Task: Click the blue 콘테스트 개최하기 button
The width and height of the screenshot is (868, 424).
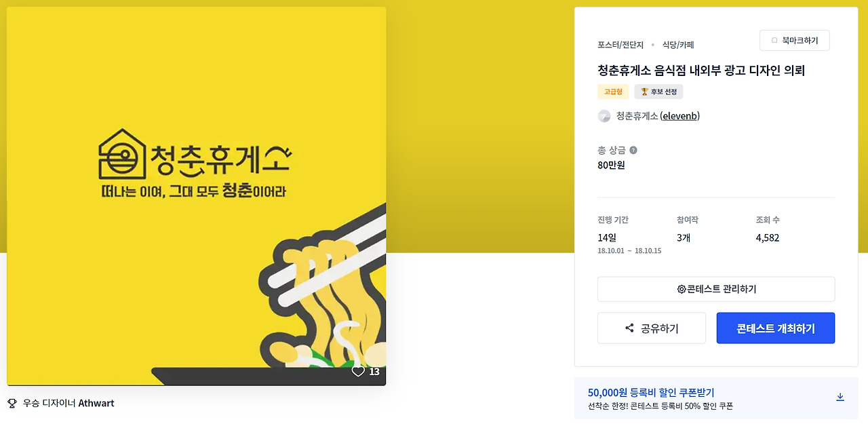Action: 776,328
